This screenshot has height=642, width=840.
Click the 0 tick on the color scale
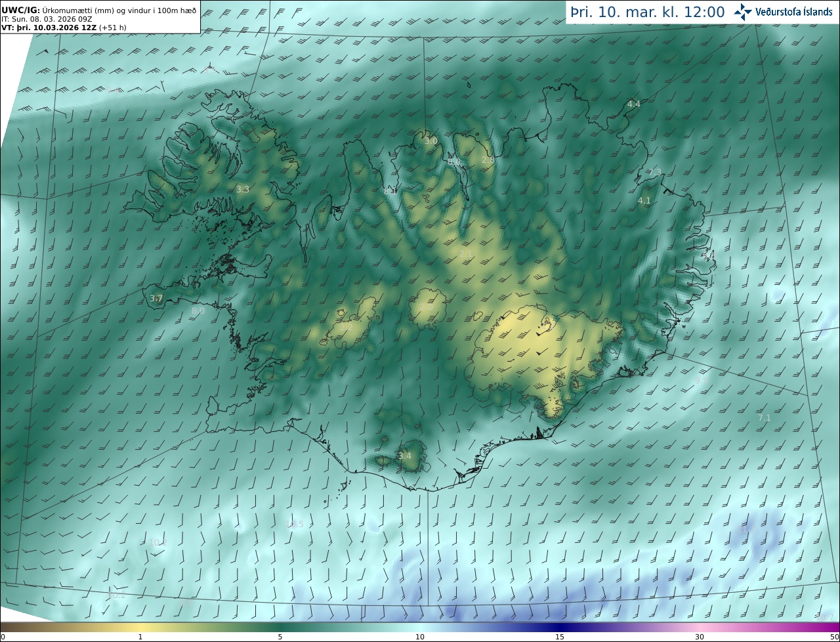pos(3,637)
